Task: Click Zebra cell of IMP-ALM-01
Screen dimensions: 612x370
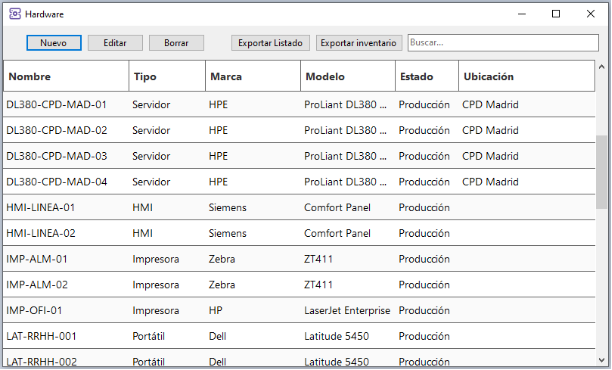Action: 222,259
